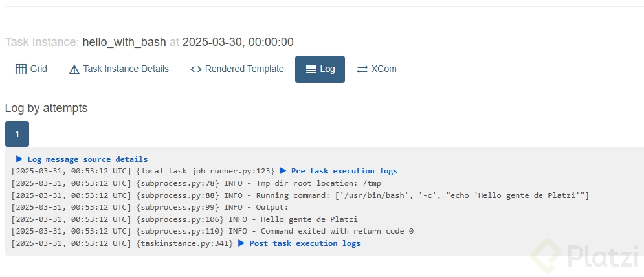Click the exchange arrows icon for XCom

(362, 69)
